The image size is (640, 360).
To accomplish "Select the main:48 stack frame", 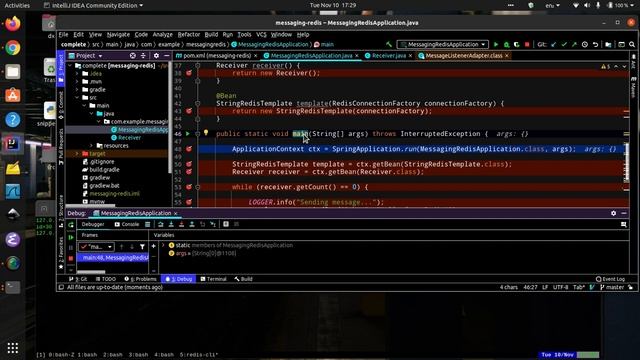I will click(x=113, y=258).
